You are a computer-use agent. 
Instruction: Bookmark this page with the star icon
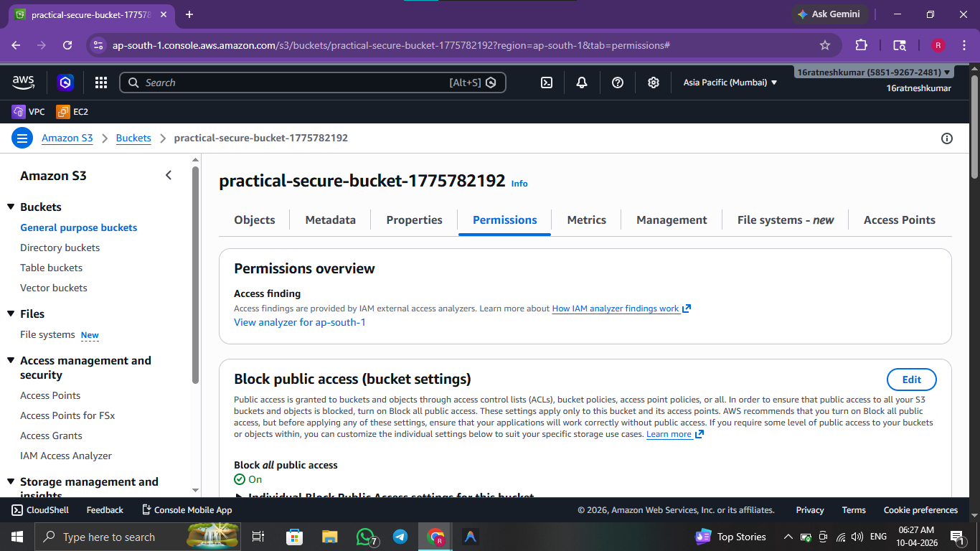(x=825, y=45)
